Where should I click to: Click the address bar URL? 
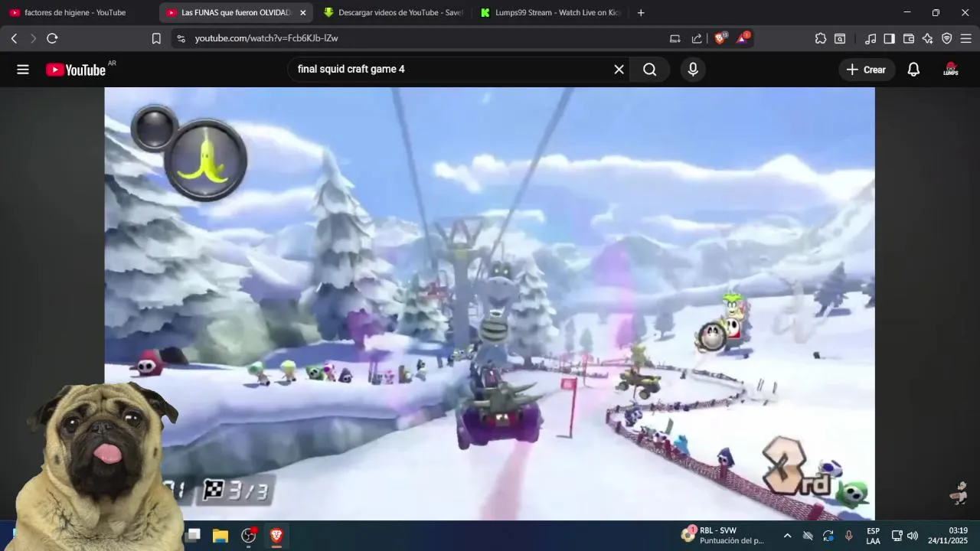coord(266,38)
